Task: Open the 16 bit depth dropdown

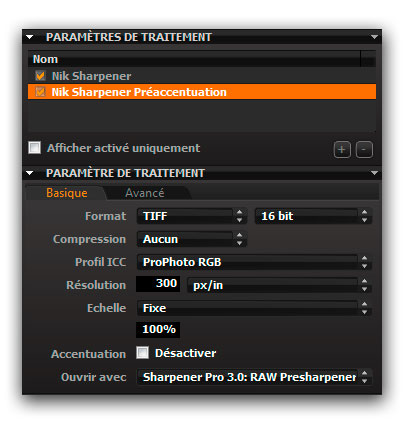Action: (313, 216)
